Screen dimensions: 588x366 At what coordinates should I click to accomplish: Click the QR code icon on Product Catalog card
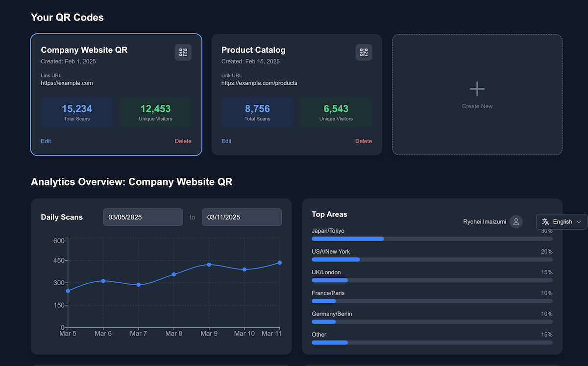tap(364, 52)
